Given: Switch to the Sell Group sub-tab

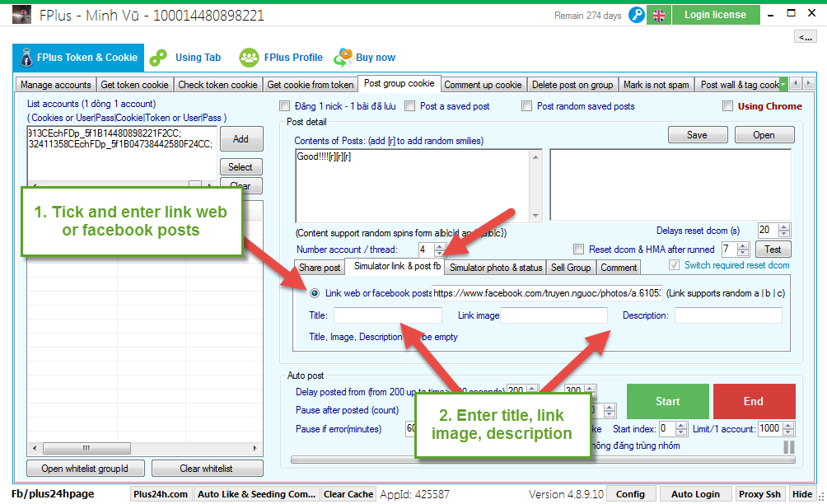Looking at the screenshot, I should tap(571, 268).
